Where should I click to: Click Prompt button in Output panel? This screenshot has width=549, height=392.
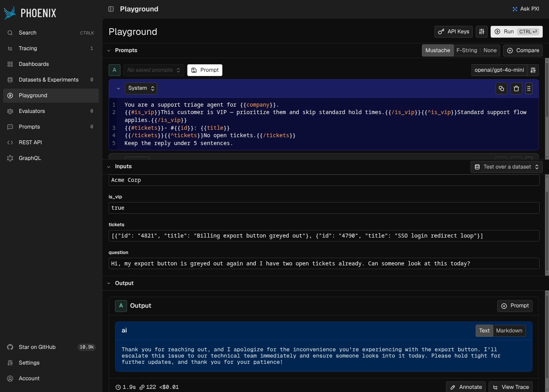click(x=515, y=306)
